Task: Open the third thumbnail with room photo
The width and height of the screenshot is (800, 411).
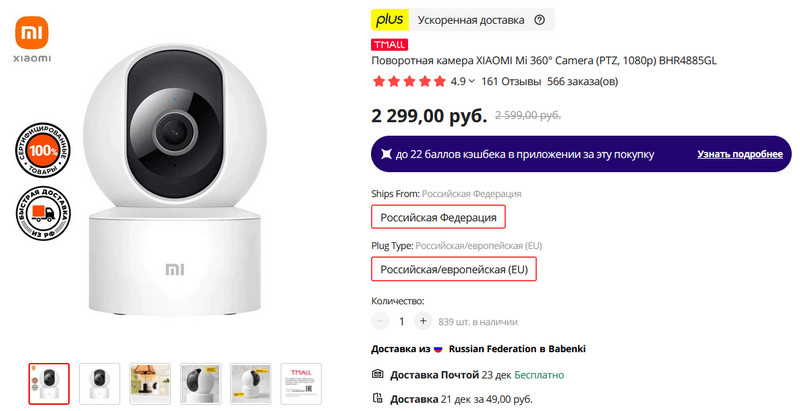Action: (x=150, y=383)
